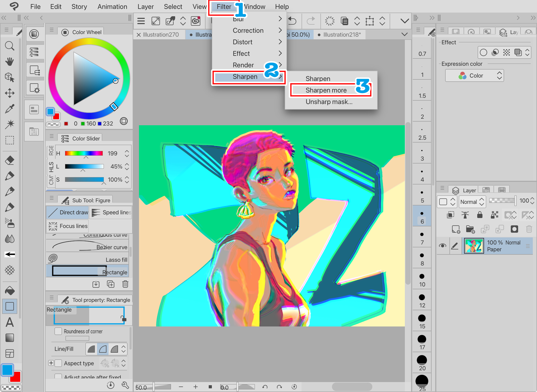Image resolution: width=537 pixels, height=392 pixels.
Task: Select the Zoom magnifier tool
Action: pyautogui.click(x=10, y=46)
